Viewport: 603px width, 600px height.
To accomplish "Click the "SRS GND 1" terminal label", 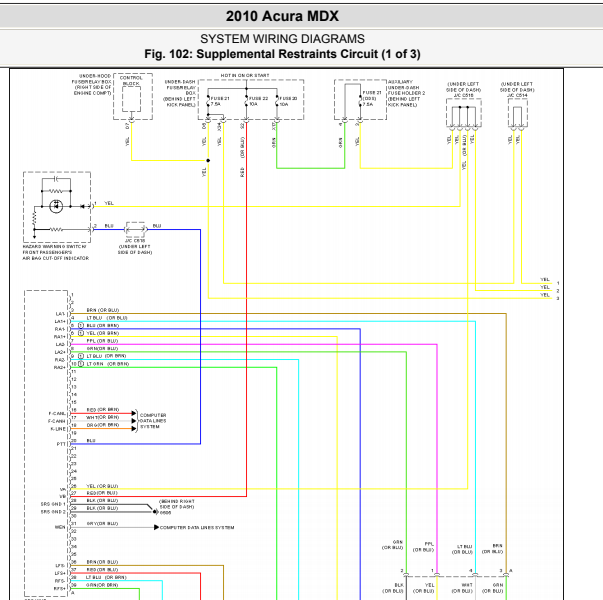I will [x=53, y=504].
